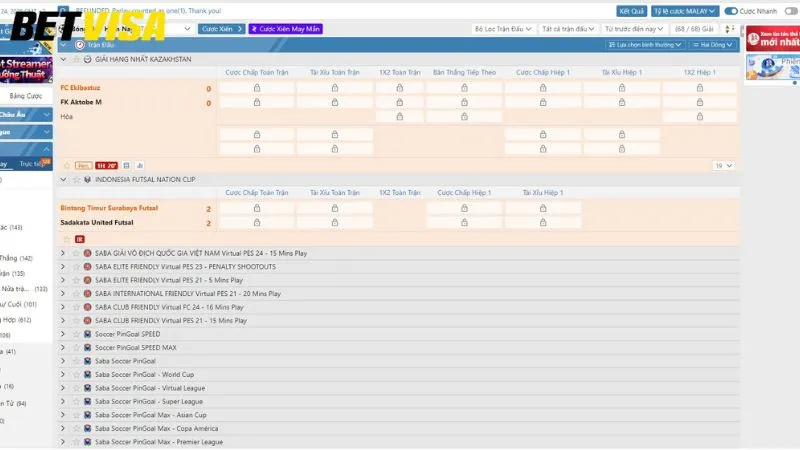Click icon beside SABA CLUB FRIENDLY Virtual FC 24
The image size is (800, 450).
coord(87,307)
